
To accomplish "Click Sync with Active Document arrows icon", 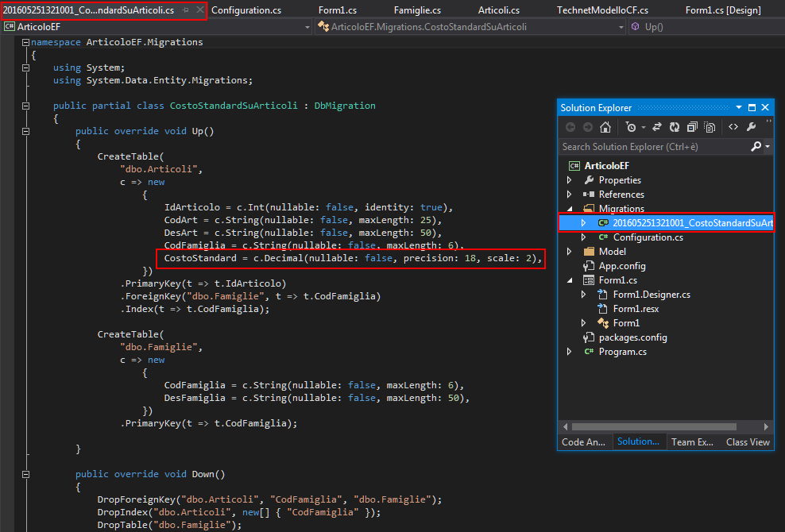I will 657,127.
